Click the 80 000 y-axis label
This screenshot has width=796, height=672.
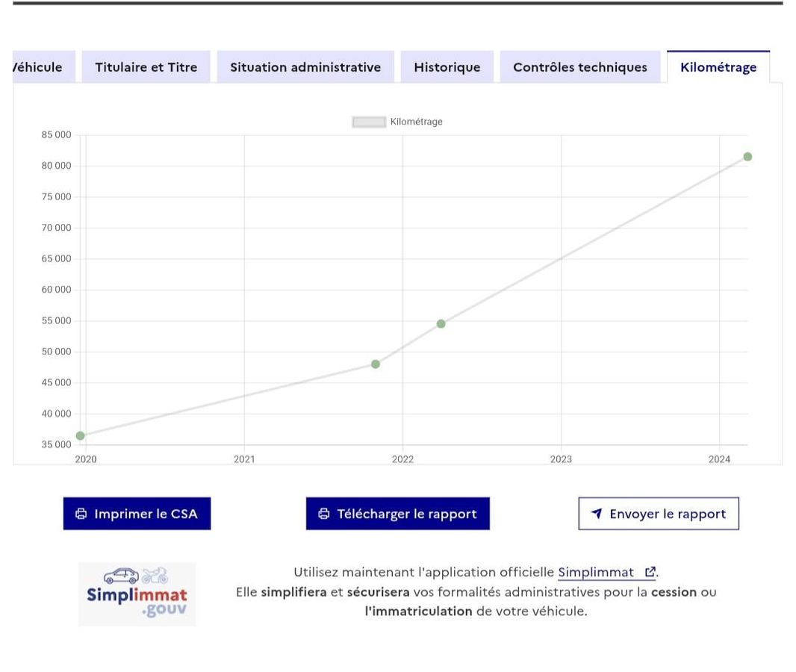(x=56, y=166)
